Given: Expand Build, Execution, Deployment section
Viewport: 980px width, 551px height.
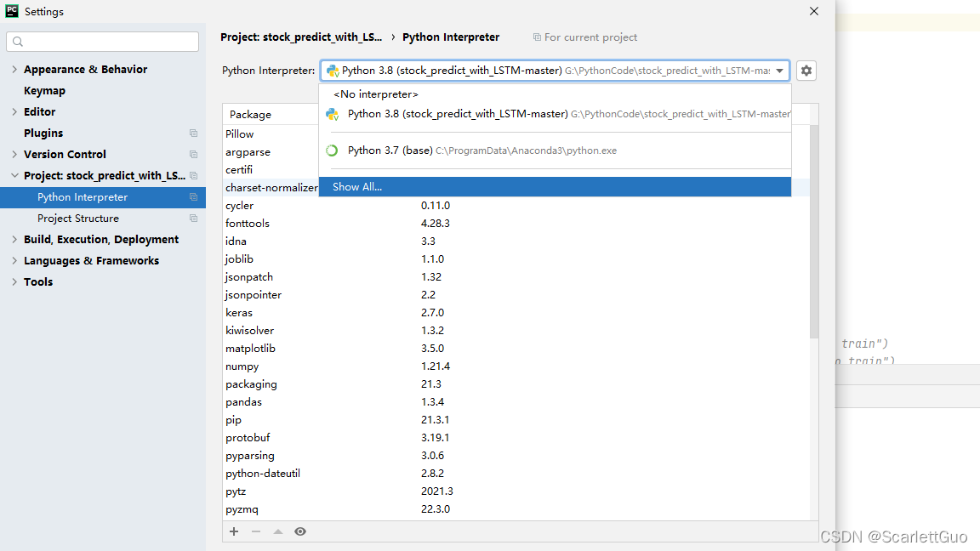Looking at the screenshot, I should [x=14, y=239].
